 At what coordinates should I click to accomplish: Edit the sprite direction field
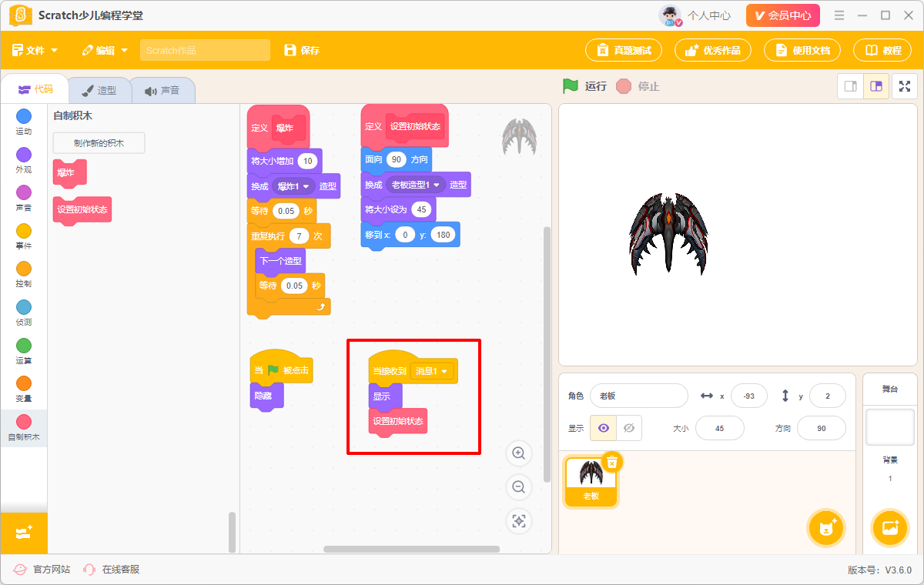point(822,428)
